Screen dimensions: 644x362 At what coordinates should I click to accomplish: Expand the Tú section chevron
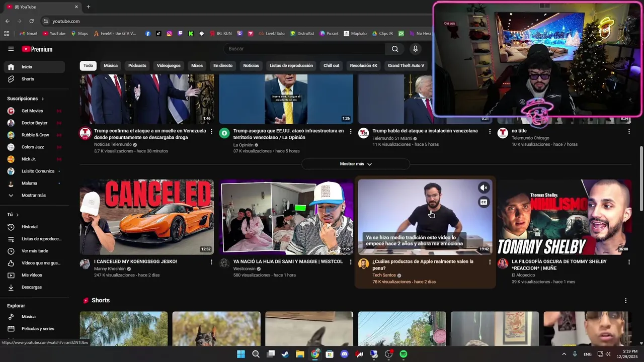tap(18, 215)
